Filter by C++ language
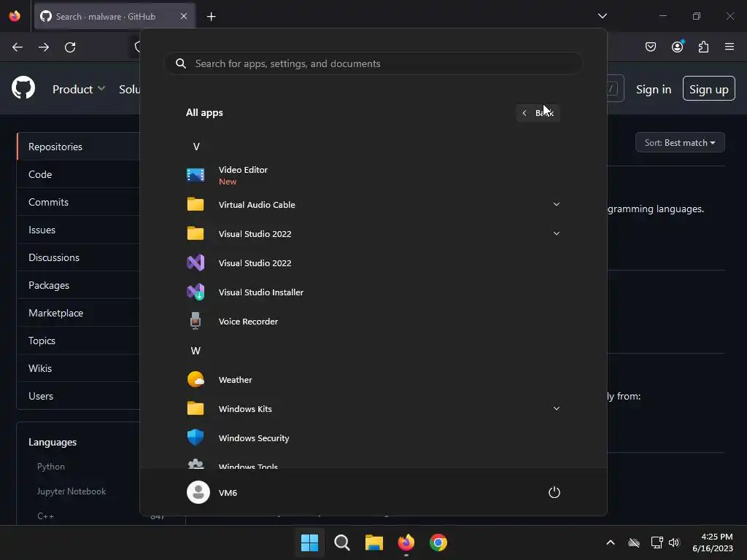This screenshot has width=747, height=560. click(45, 516)
